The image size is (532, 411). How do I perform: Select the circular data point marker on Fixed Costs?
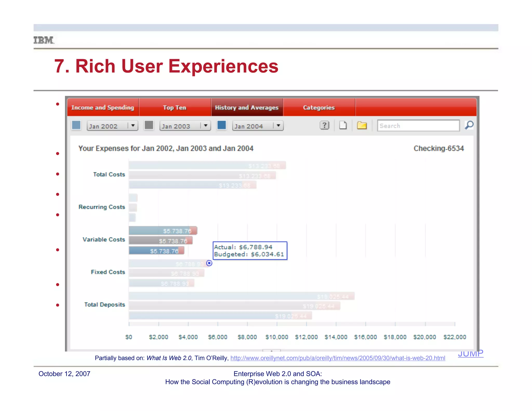point(209,263)
